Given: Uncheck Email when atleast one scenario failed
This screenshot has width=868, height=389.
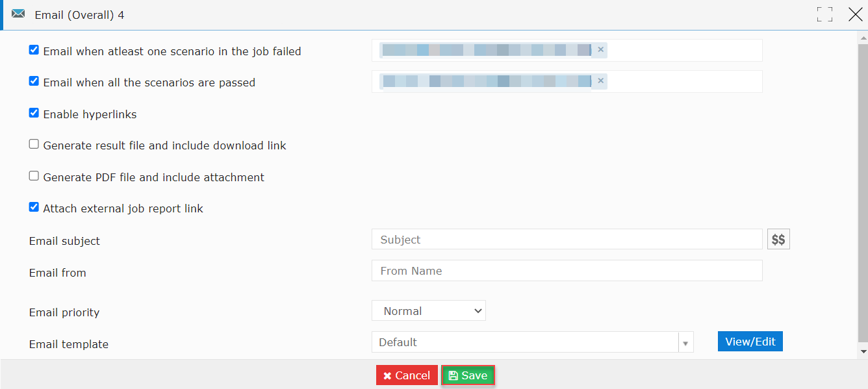Looking at the screenshot, I should (34, 50).
